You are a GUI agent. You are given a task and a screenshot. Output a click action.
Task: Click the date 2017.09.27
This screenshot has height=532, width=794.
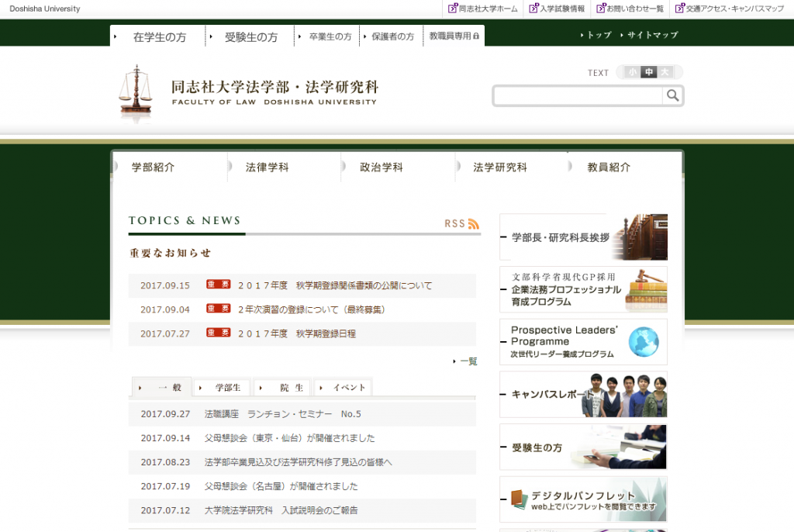165,414
